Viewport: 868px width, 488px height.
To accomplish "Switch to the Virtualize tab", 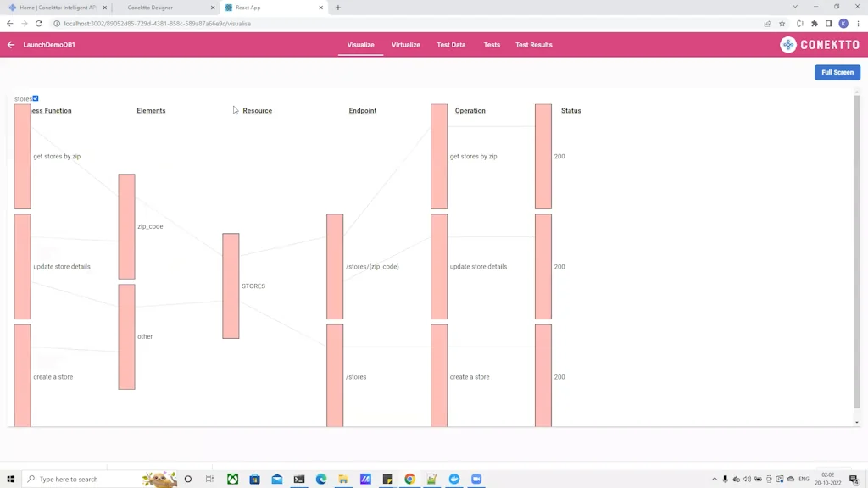I will pos(405,44).
